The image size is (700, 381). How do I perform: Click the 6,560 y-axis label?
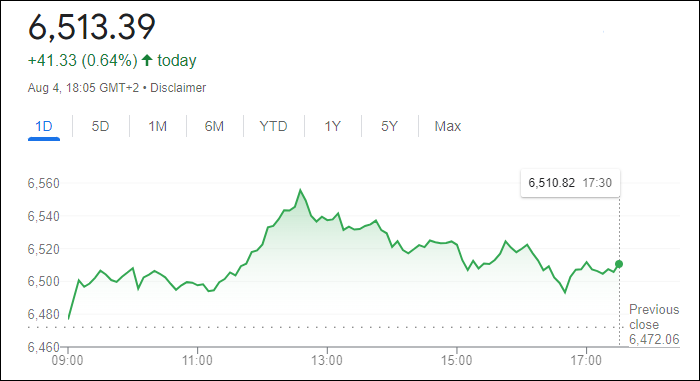(43, 183)
